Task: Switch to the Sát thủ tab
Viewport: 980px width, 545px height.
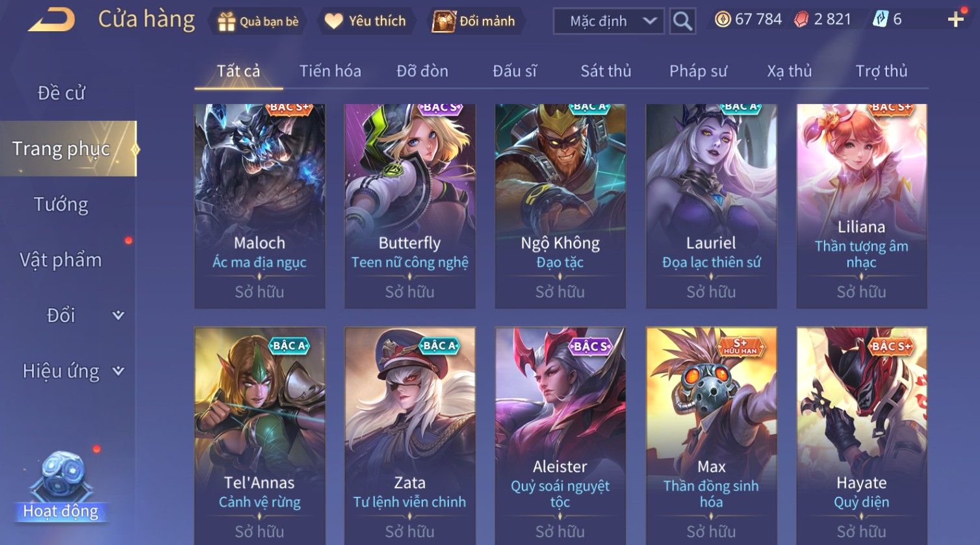Action: (606, 71)
